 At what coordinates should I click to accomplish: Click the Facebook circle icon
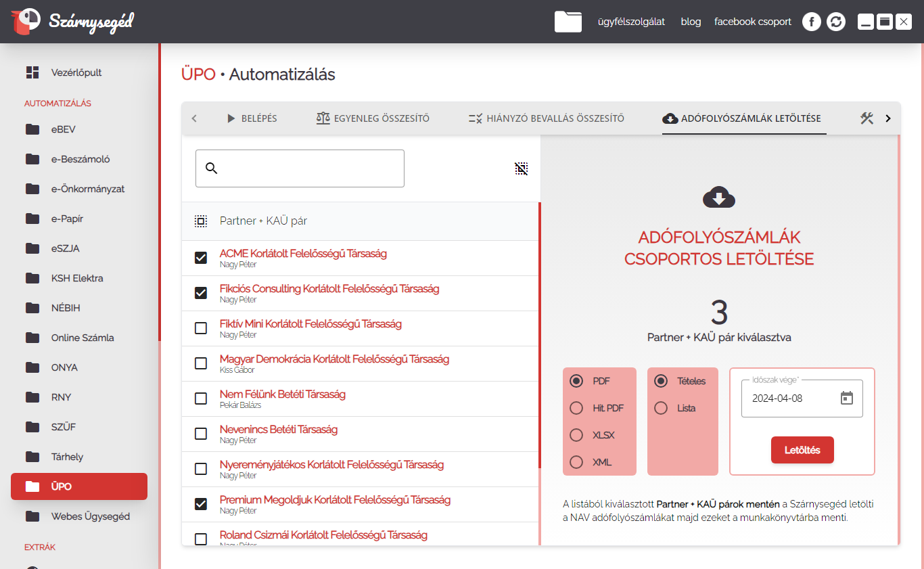pos(812,22)
